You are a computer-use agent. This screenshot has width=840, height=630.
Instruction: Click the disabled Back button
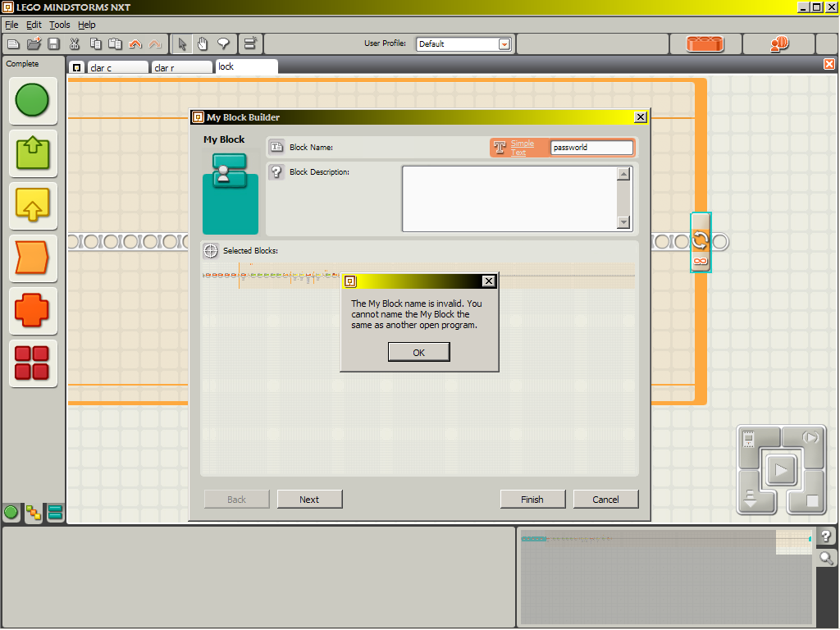coord(237,500)
